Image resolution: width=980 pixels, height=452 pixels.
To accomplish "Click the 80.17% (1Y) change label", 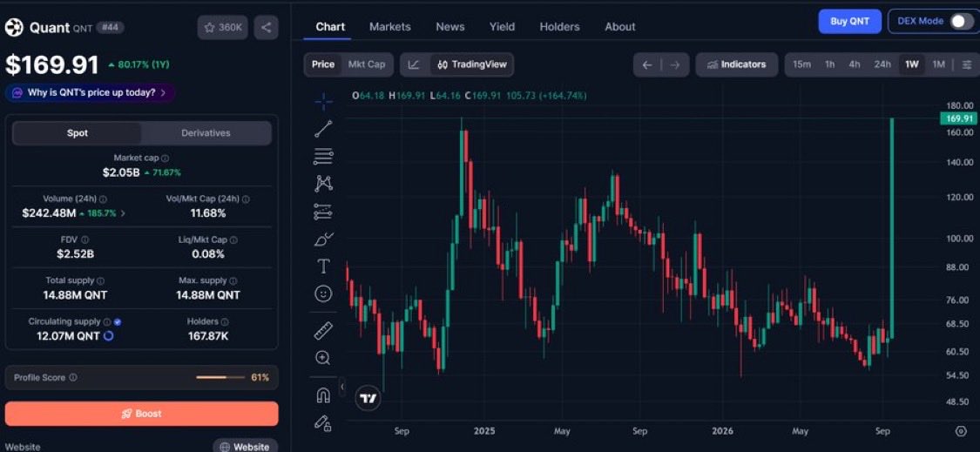I will coord(139,64).
